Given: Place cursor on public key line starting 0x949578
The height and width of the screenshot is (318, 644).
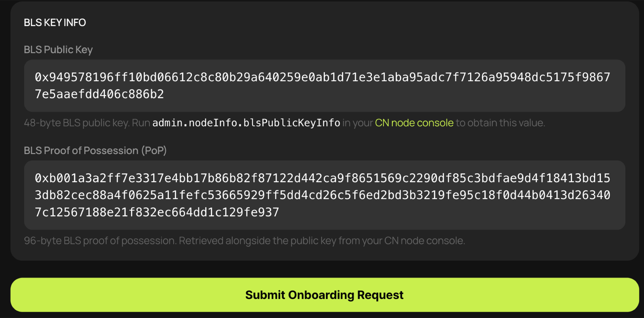Looking at the screenshot, I should click(x=322, y=77).
